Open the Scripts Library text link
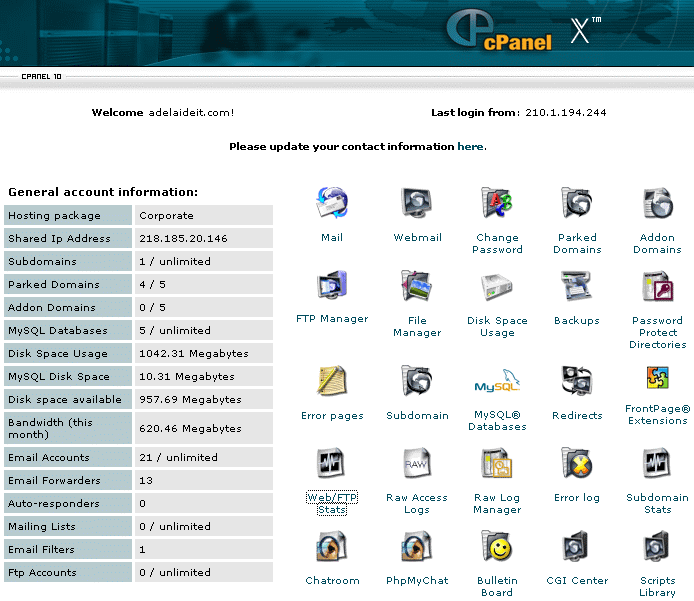694x601 pixels. coord(657,586)
